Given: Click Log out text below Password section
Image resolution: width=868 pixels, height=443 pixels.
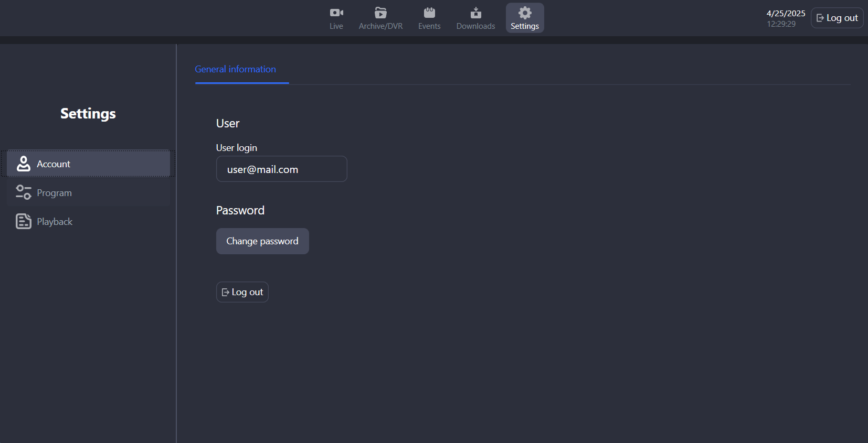Looking at the screenshot, I should (247, 292).
